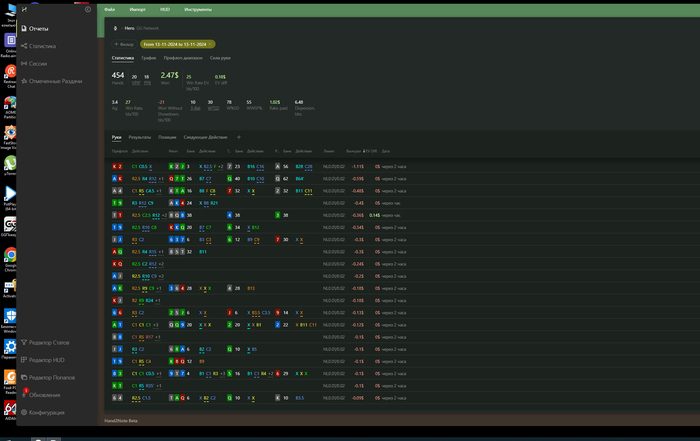Open GGPoker desktop shortcut
The width and height of the screenshot is (700, 441).
point(10,227)
